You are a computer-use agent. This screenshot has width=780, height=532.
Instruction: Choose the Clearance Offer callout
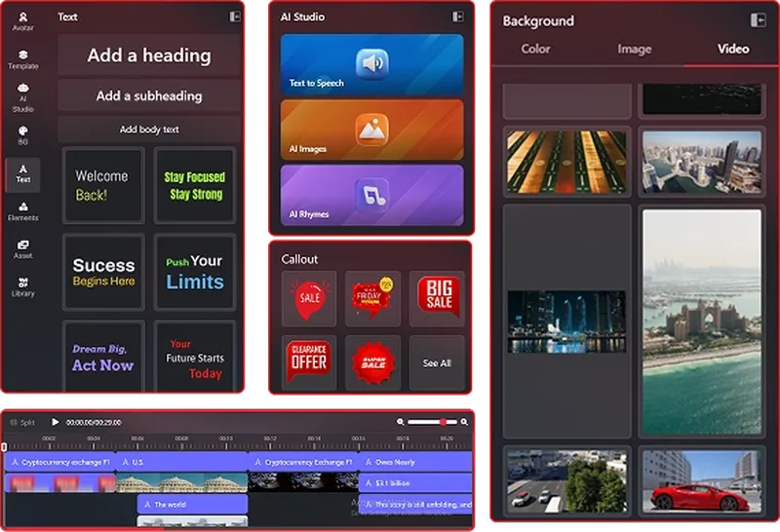309,361
